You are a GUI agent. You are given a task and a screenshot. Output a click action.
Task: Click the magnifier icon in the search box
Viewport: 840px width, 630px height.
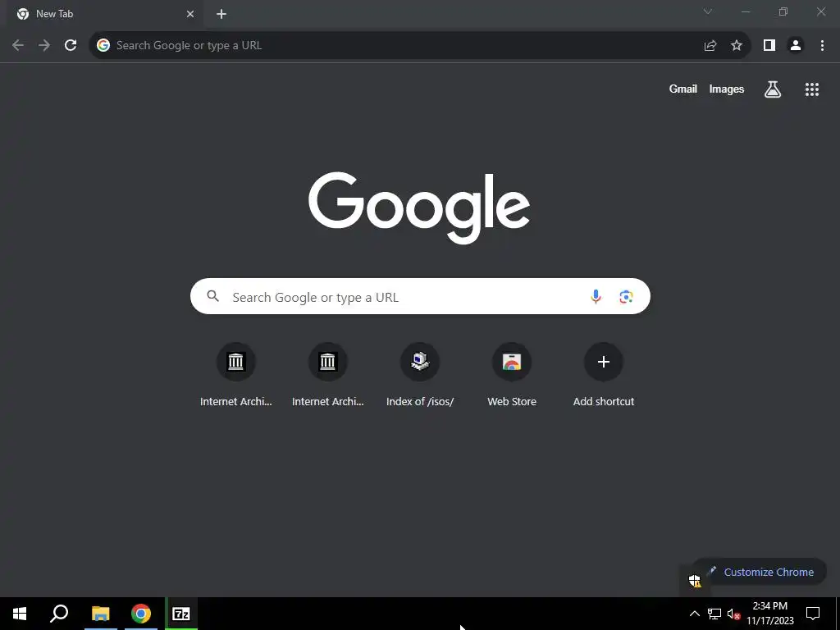click(212, 295)
